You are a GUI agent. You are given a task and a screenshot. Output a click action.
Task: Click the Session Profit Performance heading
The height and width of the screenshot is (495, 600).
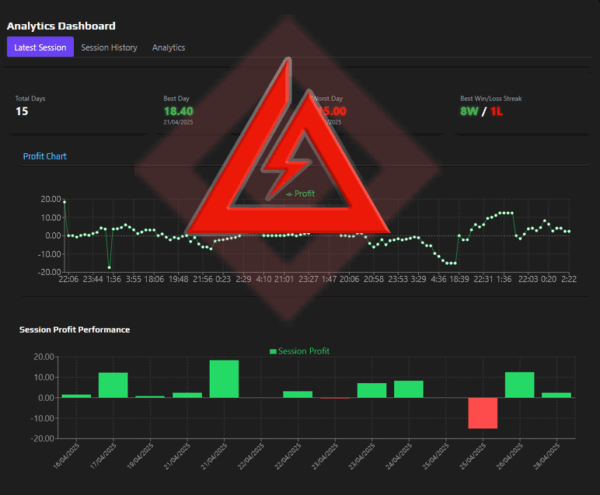(x=75, y=329)
